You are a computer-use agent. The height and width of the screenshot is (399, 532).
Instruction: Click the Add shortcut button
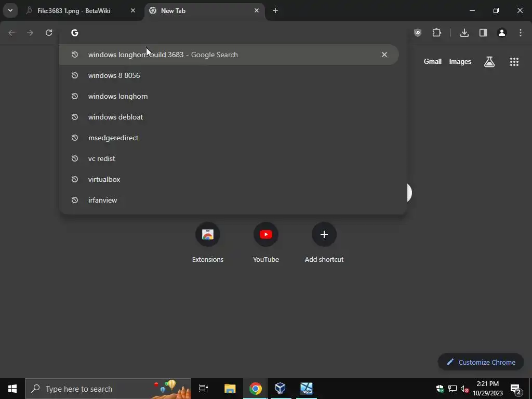(x=324, y=243)
